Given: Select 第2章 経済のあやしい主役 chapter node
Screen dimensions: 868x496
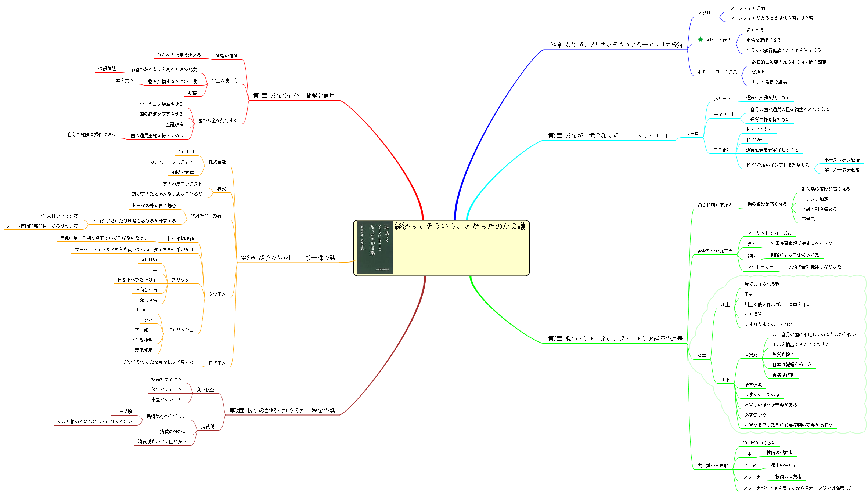Looking at the screenshot, I should point(288,258).
